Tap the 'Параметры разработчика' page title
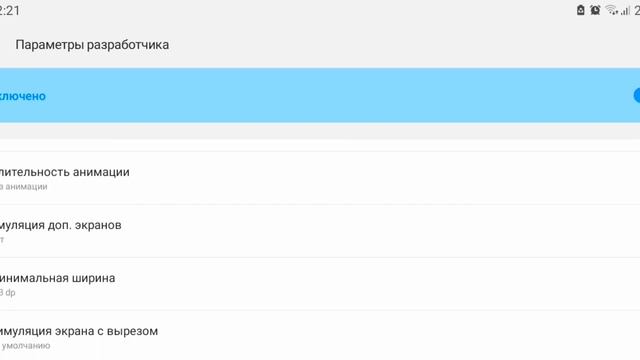640x360 pixels. click(x=92, y=45)
